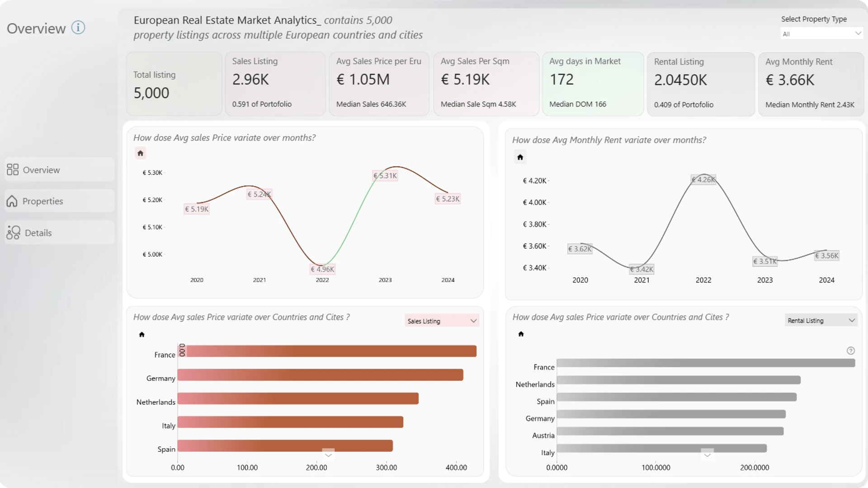Viewport: 868px width, 488px height.
Task: Switch to the Details page
Action: [x=38, y=233]
